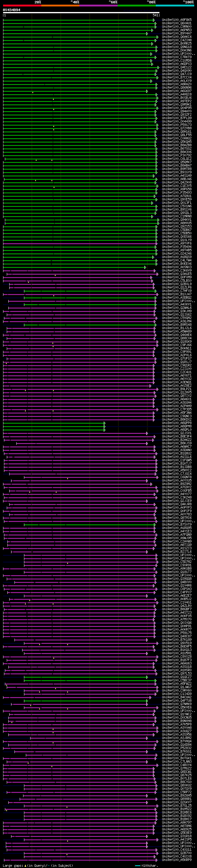The image size is (197, 868).
Task: Select the AV434894 query name
Action: point(11,10)
